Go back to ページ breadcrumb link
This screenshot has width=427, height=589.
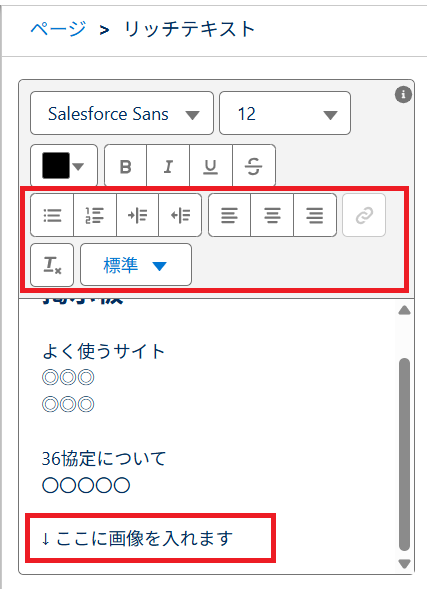tap(58, 29)
